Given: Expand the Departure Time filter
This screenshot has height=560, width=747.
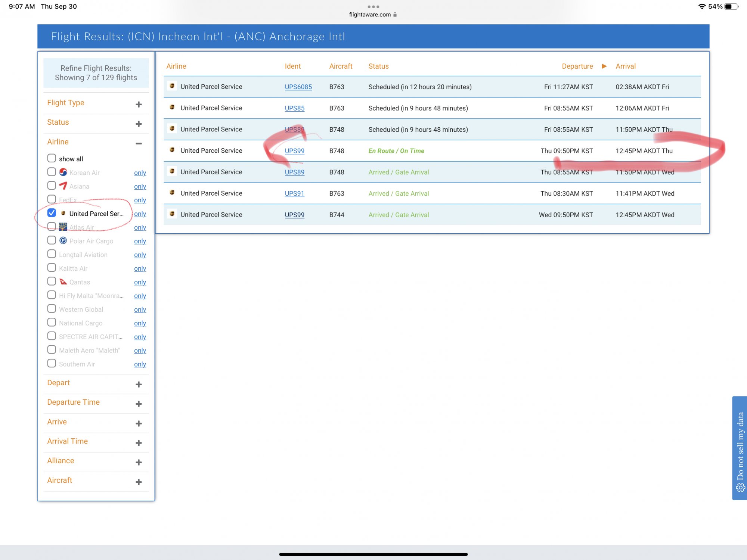Looking at the screenshot, I should (139, 404).
